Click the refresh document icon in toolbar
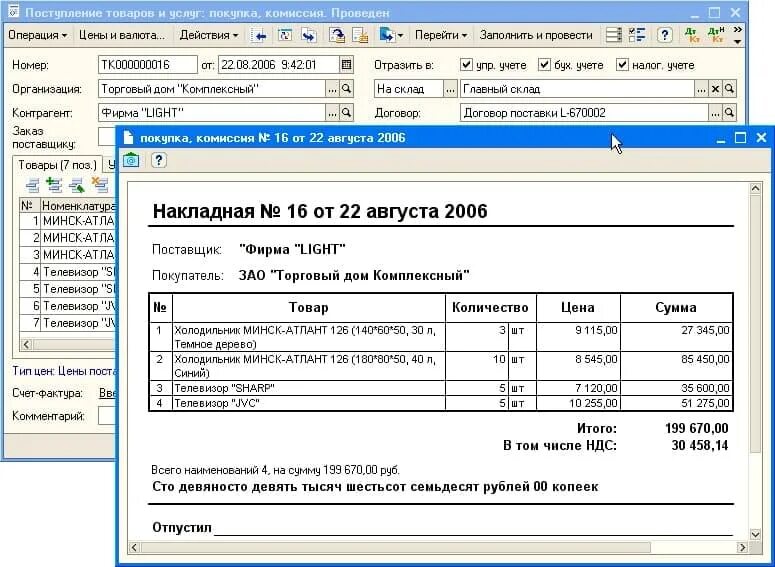 285,35
